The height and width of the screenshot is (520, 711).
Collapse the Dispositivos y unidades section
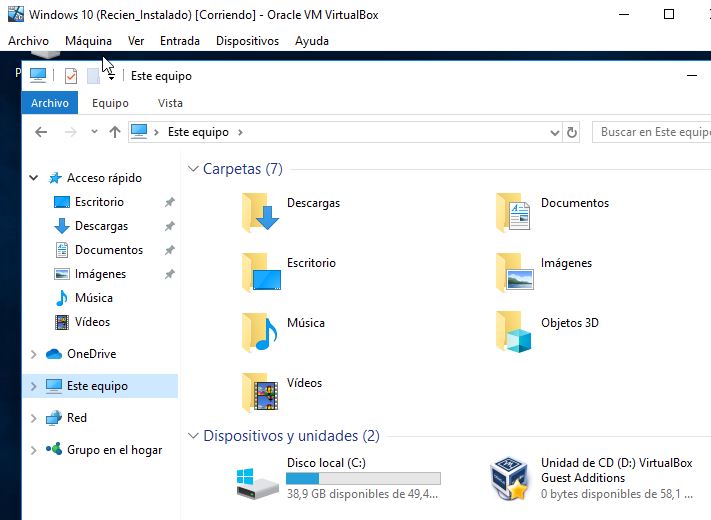(194, 436)
